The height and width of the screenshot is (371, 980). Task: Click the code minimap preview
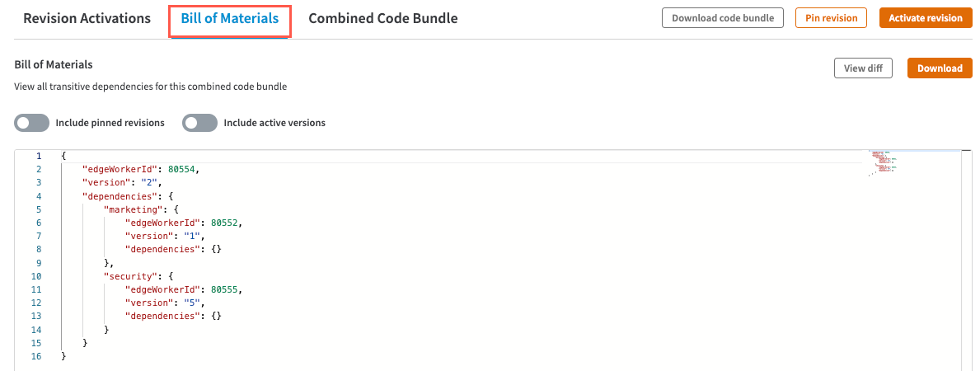pyautogui.click(x=884, y=162)
